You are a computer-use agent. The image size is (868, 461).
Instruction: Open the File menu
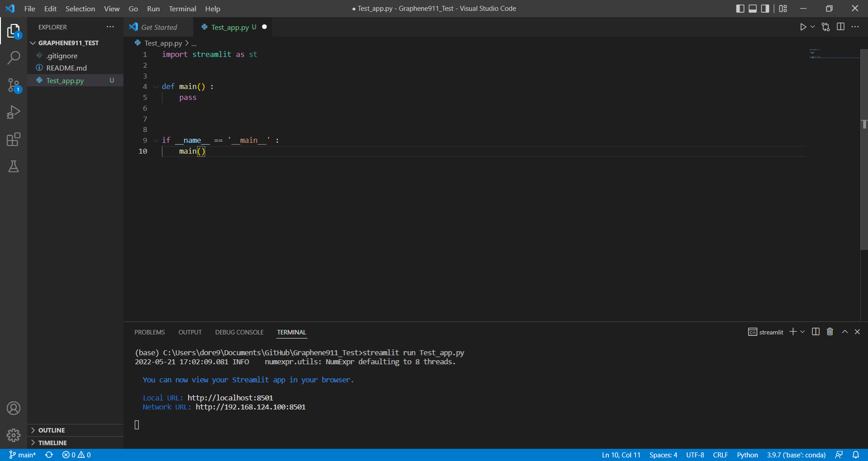tap(30, 9)
